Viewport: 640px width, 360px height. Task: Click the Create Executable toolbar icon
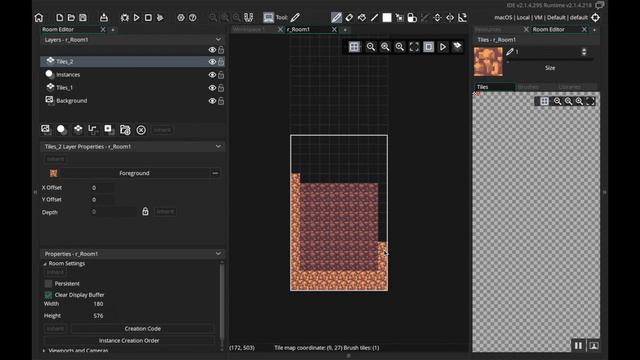(104, 18)
